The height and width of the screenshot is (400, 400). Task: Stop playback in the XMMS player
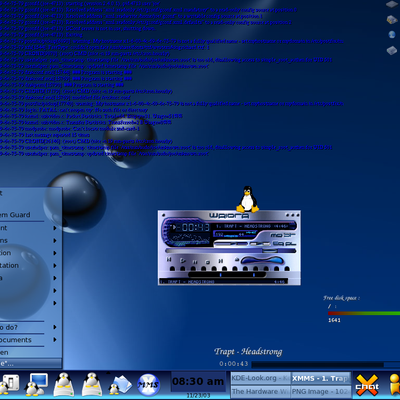[208, 262]
